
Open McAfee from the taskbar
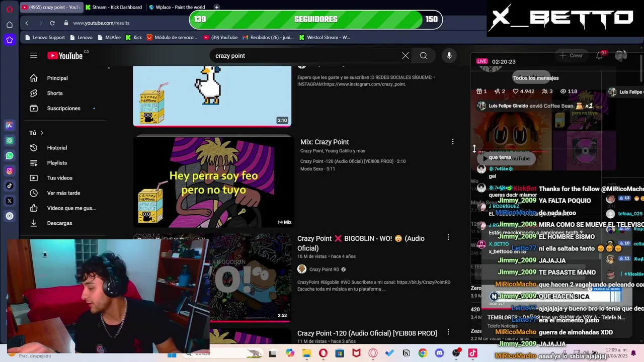pyautogui.click(x=356, y=353)
